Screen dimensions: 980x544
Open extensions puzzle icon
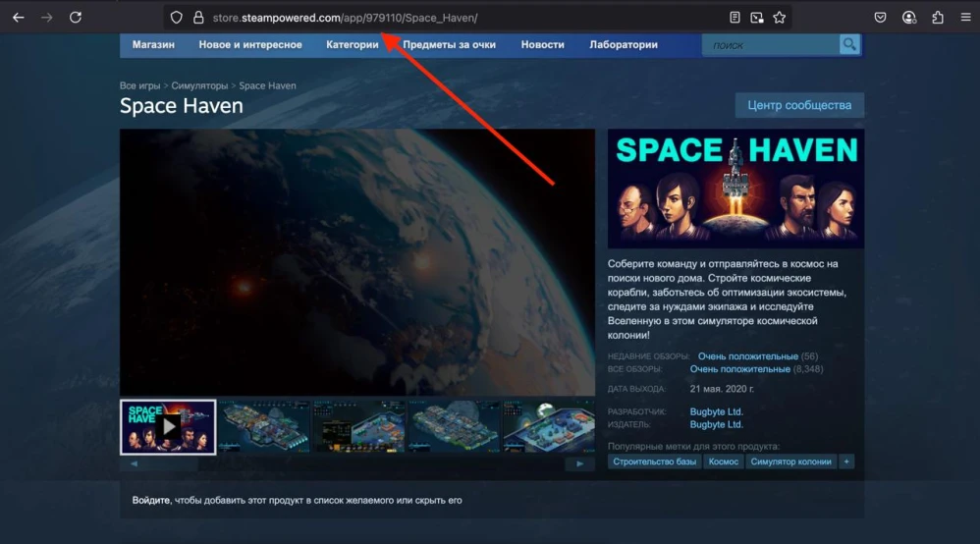[x=938, y=18]
